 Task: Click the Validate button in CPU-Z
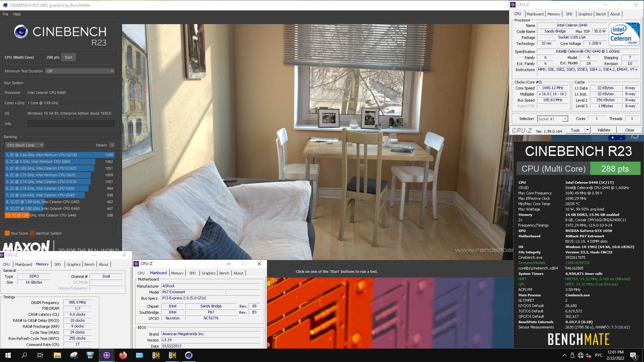pos(604,130)
